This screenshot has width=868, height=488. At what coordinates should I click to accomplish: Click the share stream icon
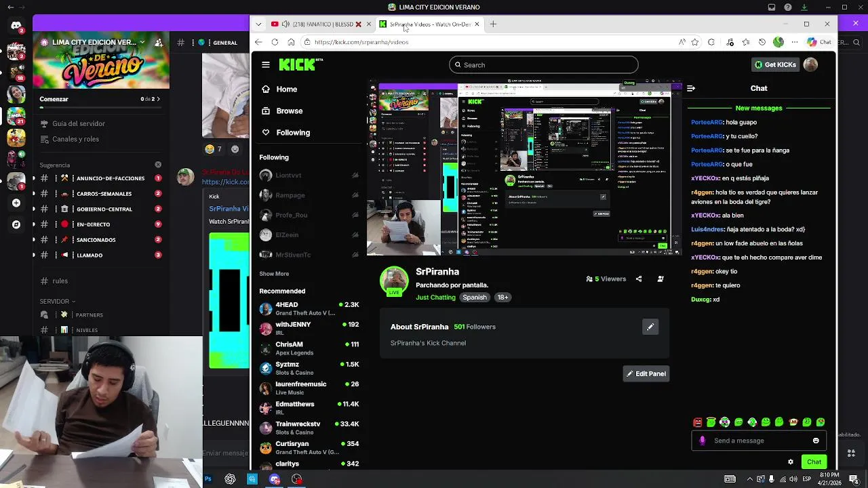(x=639, y=279)
